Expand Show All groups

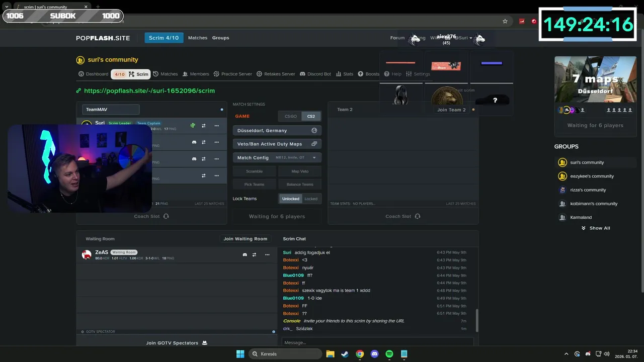pyautogui.click(x=596, y=228)
